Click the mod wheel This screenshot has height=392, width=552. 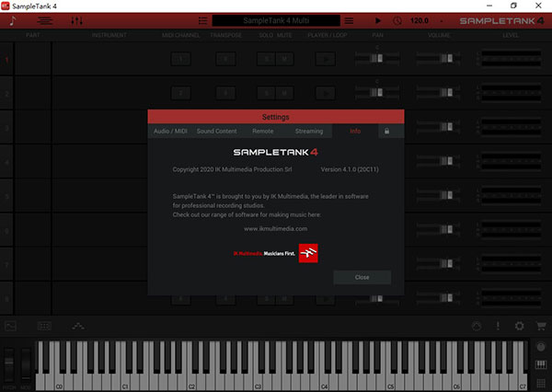[x=26, y=365]
